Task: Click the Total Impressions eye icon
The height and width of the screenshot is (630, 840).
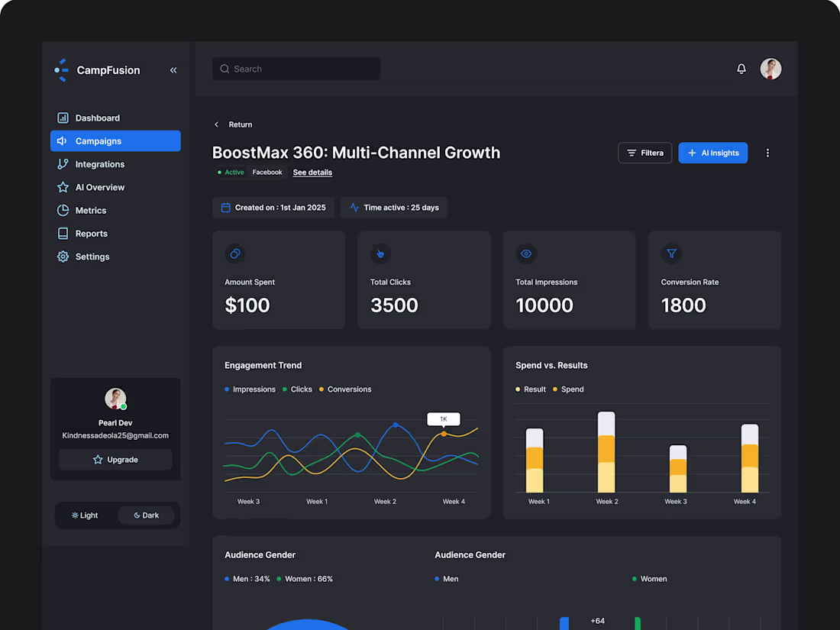Action: coord(526,254)
